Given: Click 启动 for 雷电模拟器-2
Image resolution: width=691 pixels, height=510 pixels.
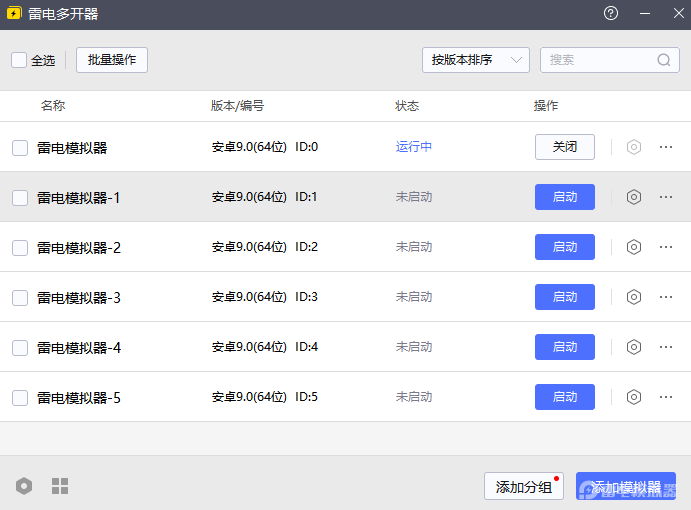Looking at the screenshot, I should (x=565, y=247).
